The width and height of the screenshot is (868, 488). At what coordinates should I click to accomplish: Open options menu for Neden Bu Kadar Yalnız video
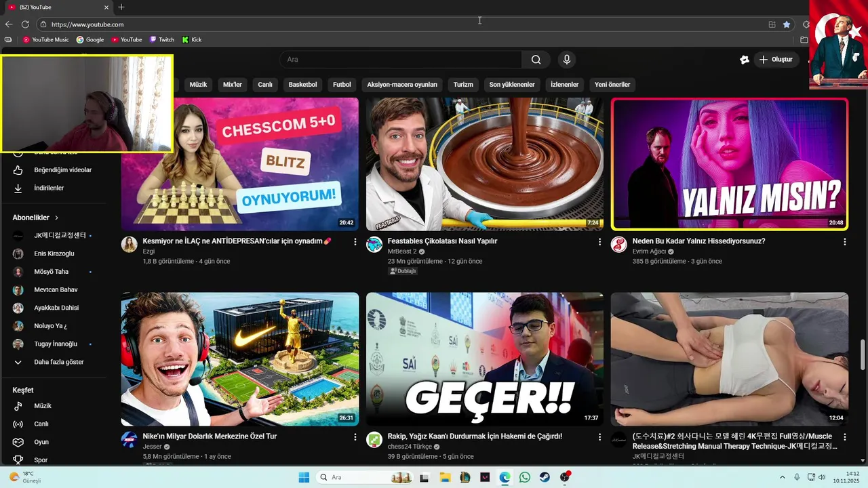tap(845, 242)
